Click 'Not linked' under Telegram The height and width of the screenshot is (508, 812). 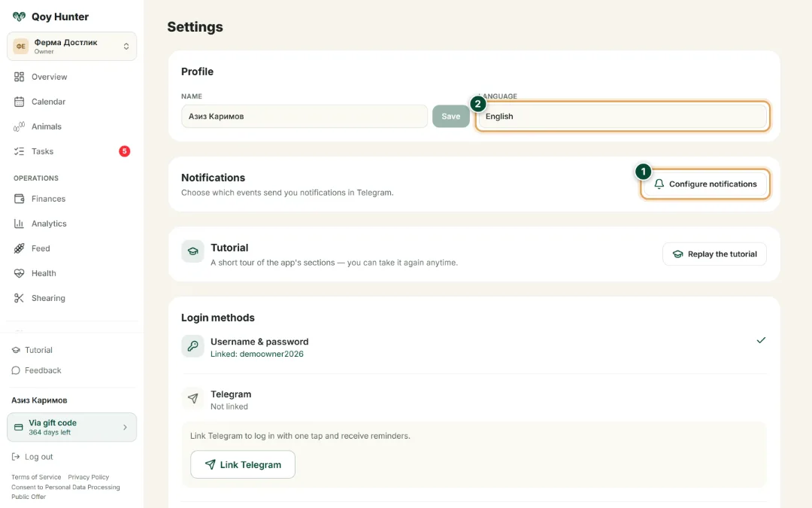(x=229, y=406)
